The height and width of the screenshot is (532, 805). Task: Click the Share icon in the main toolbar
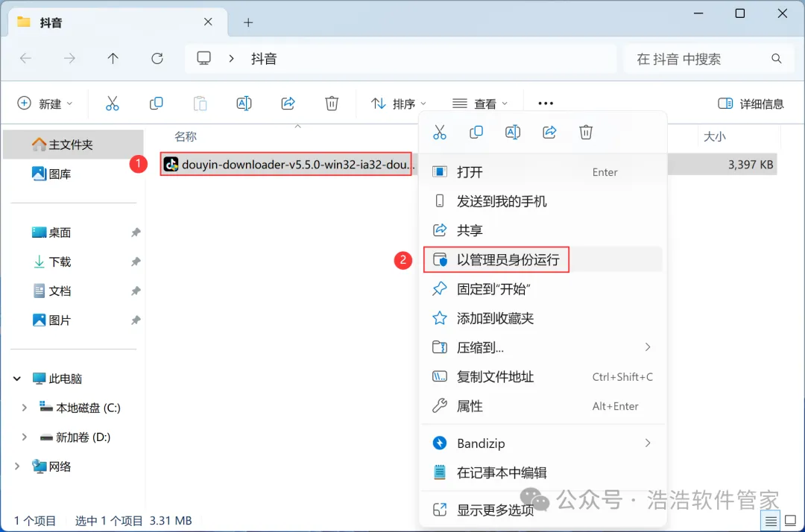pyautogui.click(x=288, y=104)
